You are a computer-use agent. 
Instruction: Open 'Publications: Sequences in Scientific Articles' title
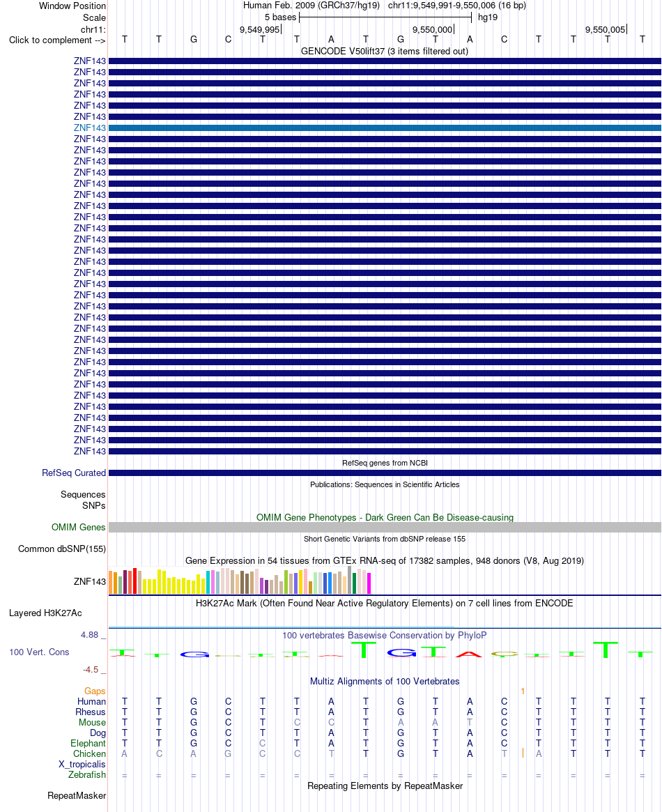click(x=385, y=484)
